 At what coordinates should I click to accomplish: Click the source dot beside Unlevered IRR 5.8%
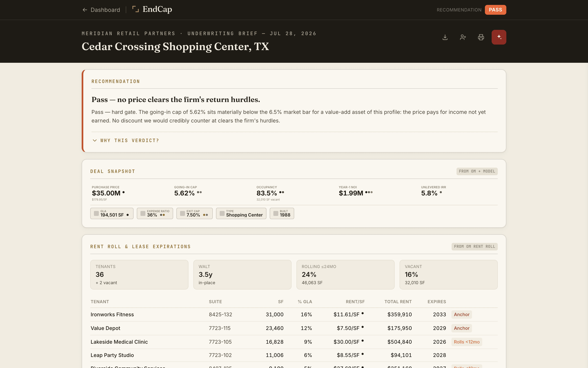(x=441, y=192)
